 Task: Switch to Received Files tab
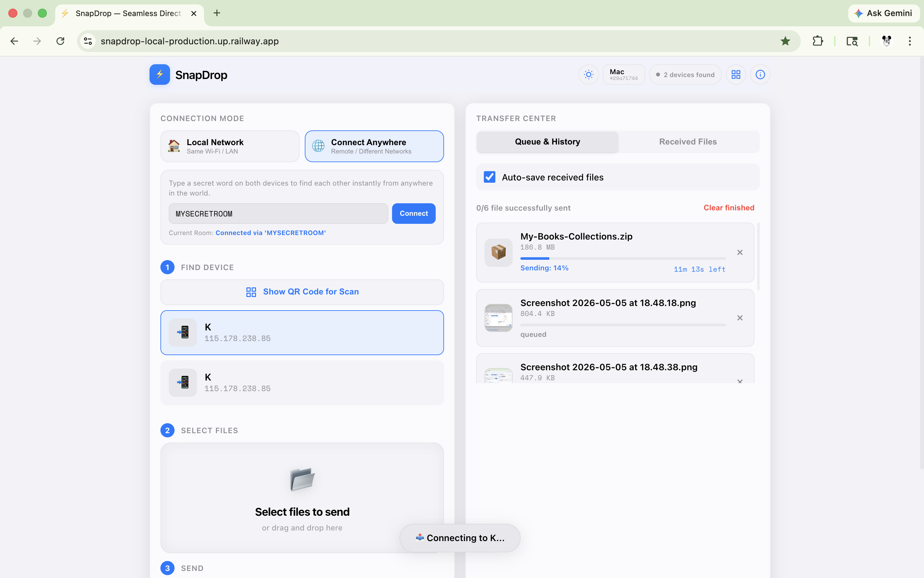688,142
